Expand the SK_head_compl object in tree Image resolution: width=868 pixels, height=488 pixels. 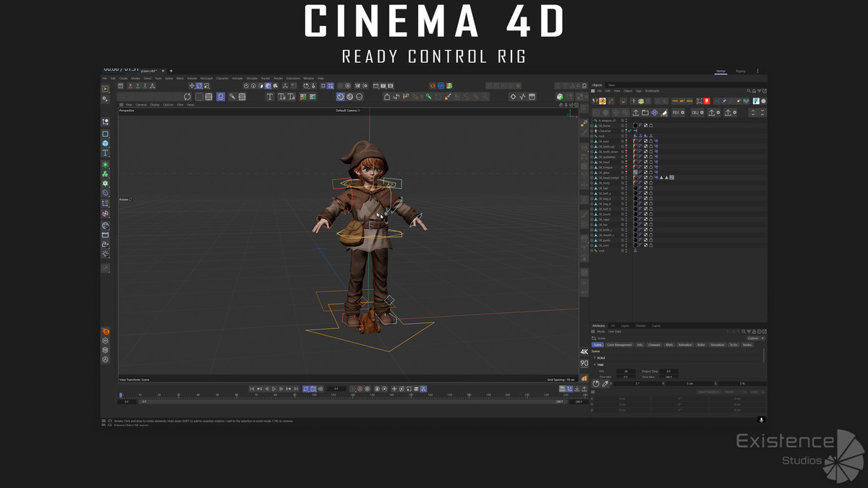tap(592, 178)
